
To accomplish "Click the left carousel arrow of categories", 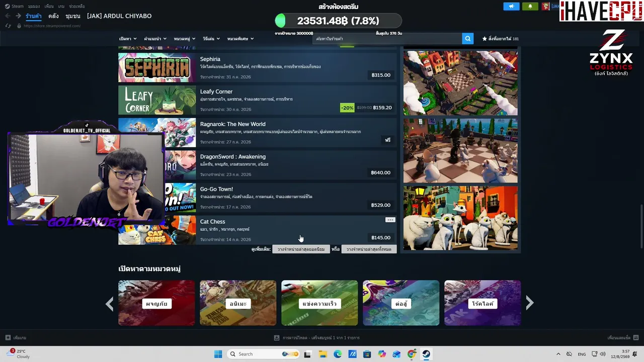I will click(x=110, y=303).
